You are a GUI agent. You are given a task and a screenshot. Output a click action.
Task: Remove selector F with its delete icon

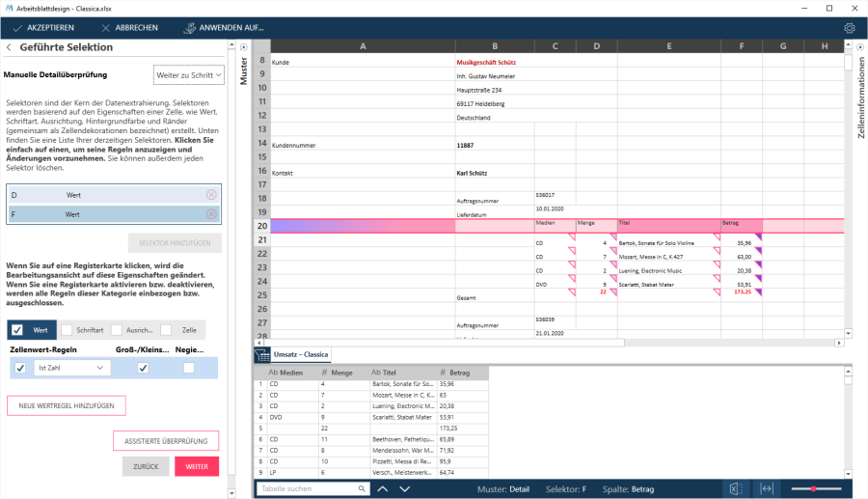coord(211,214)
